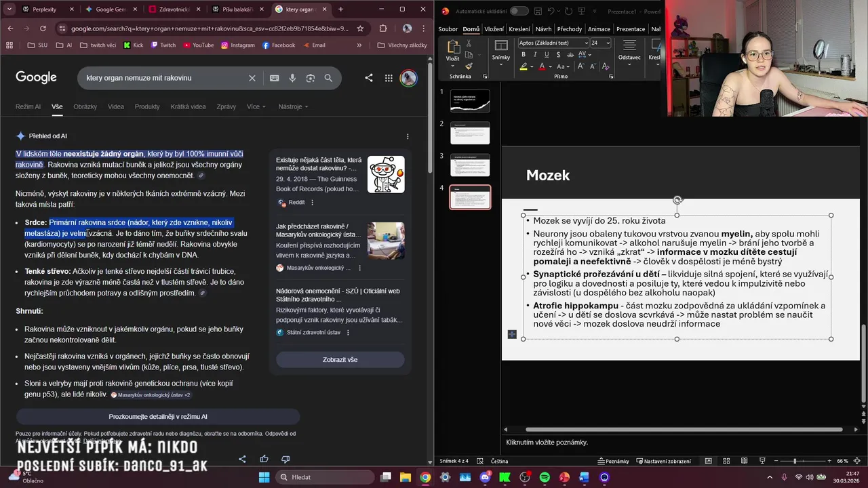This screenshot has width=868, height=488.
Task: Click Prozkoumejte detailněji v režimu AI
Action: point(158,417)
